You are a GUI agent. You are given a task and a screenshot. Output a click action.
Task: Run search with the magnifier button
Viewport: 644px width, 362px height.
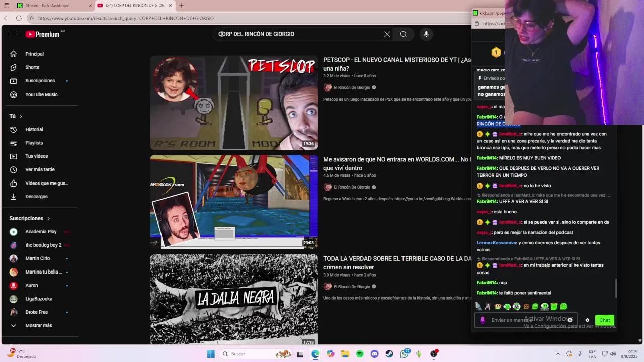click(x=404, y=34)
